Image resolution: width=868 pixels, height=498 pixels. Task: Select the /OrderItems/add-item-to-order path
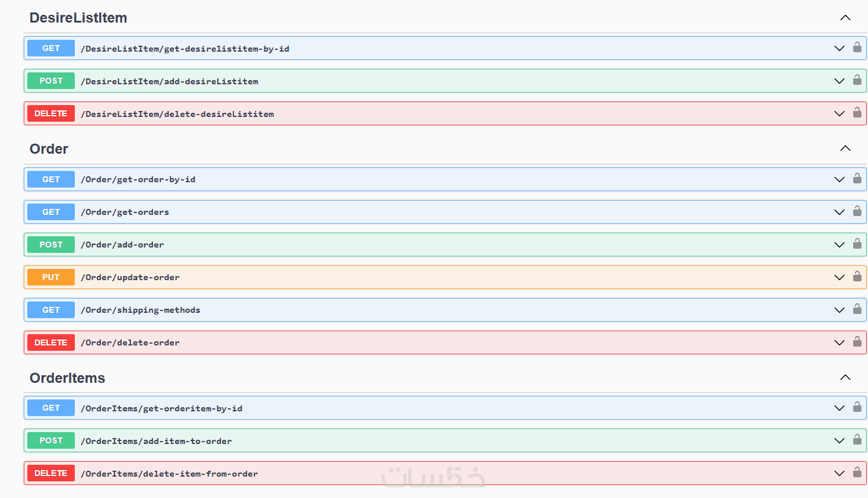[x=157, y=441]
